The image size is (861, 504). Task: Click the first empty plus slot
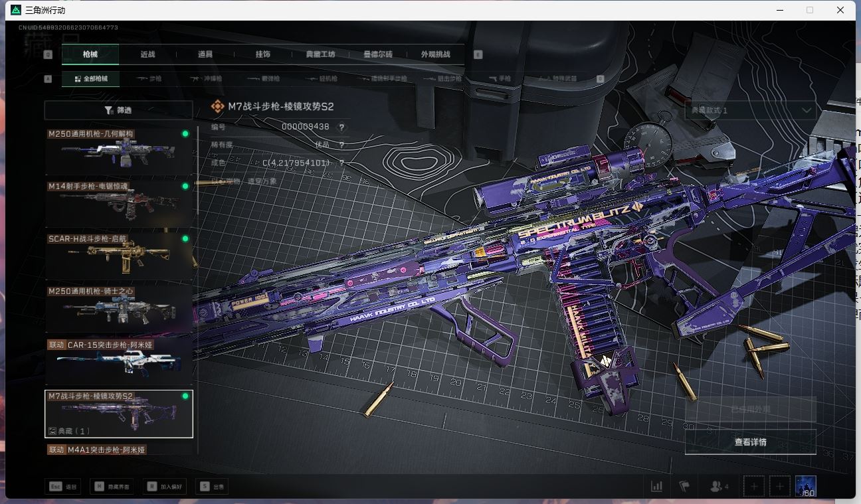pyautogui.click(x=753, y=486)
